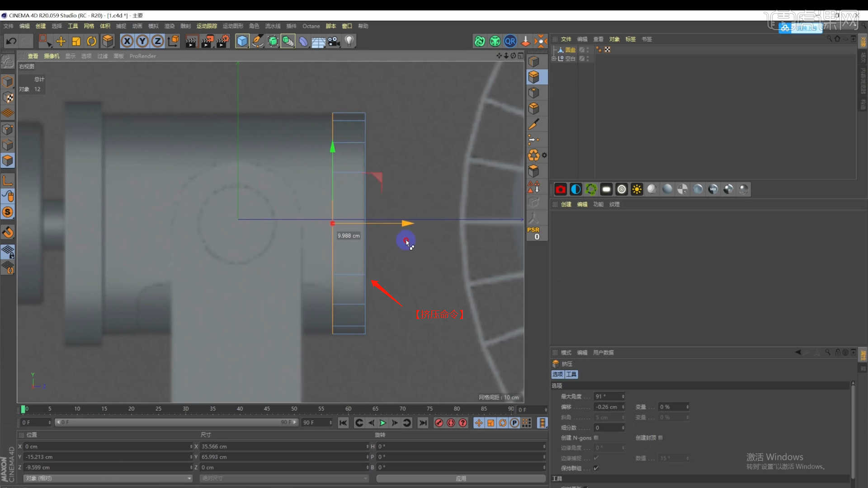The image size is (868, 488).
Task: Expand the 空白 null object tree
Action: pyautogui.click(x=554, y=59)
